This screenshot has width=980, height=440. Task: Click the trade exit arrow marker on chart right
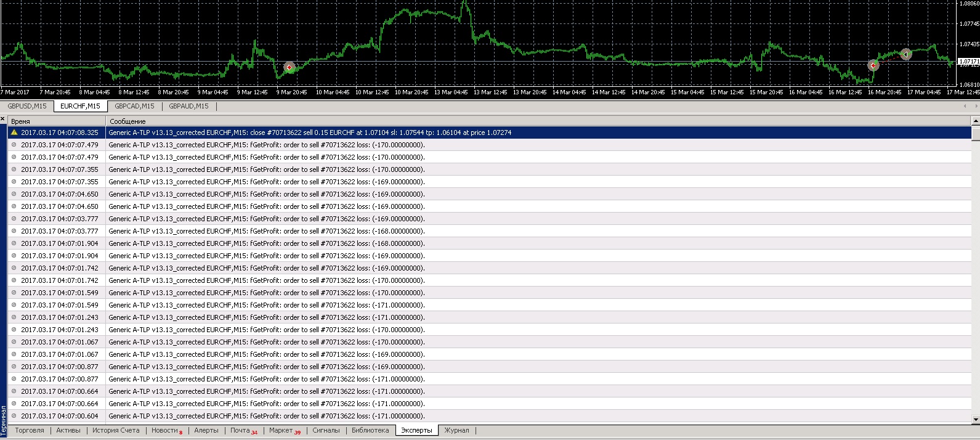click(905, 54)
